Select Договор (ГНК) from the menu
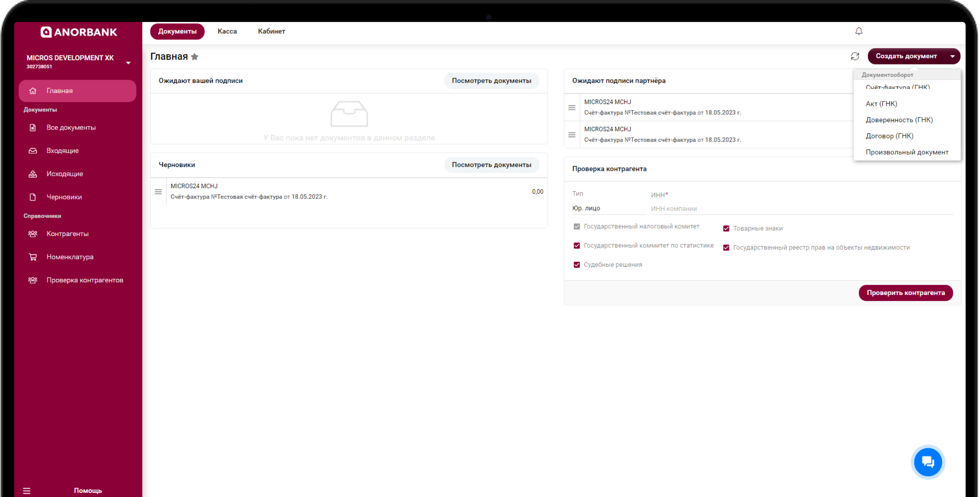Screen dimensions: 980x497 (907, 136)
